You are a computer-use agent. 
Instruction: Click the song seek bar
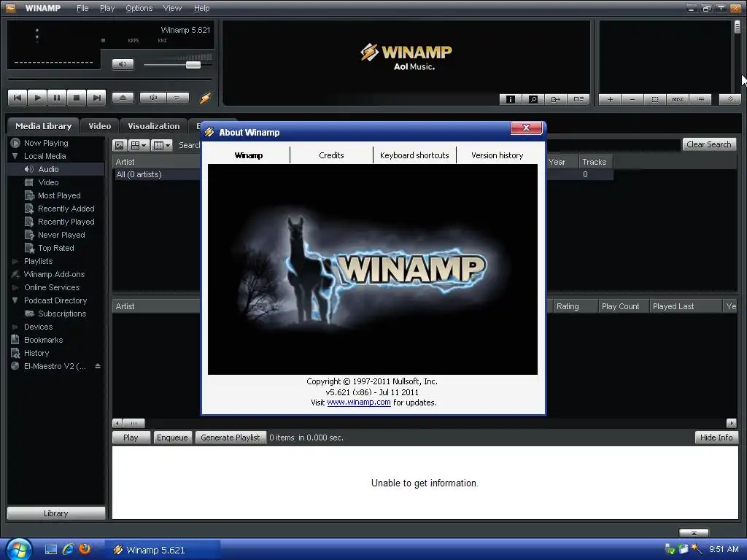pyautogui.click(x=109, y=79)
